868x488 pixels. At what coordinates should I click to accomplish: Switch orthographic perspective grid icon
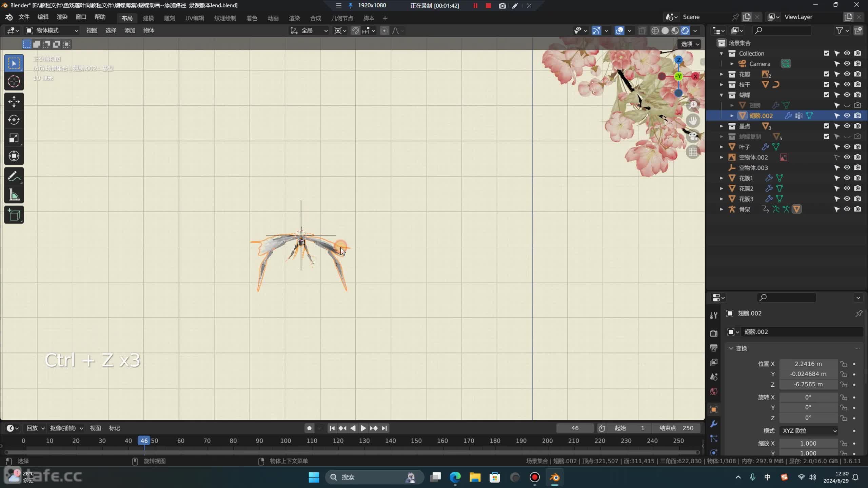click(x=693, y=152)
